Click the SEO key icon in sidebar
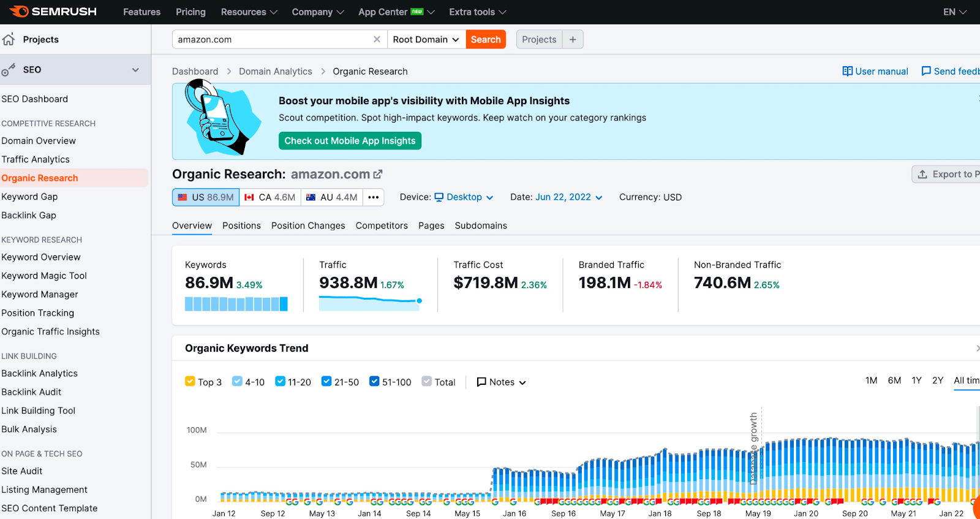This screenshot has height=519, width=980. tap(8, 70)
